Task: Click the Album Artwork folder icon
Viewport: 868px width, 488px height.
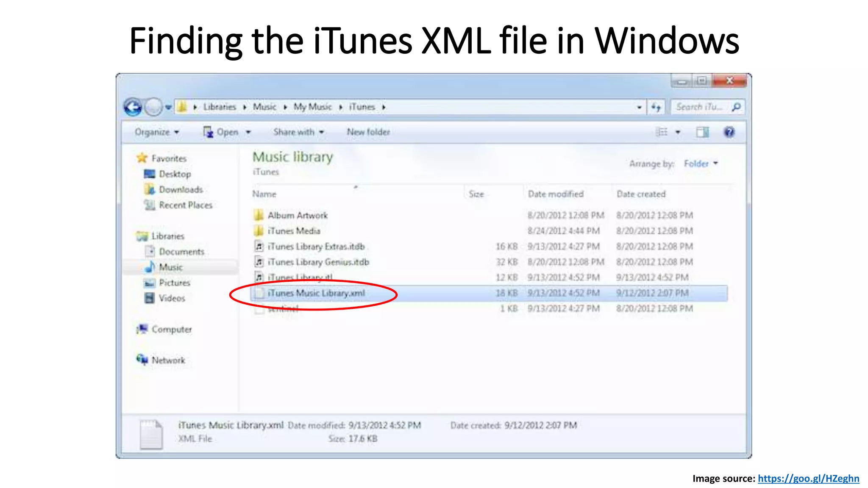Action: [259, 215]
